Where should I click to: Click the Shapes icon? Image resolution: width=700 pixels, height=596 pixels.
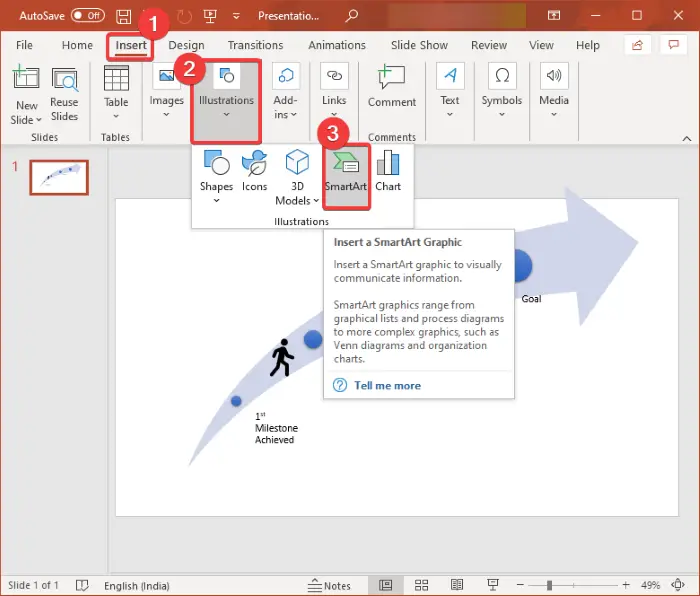(x=217, y=163)
